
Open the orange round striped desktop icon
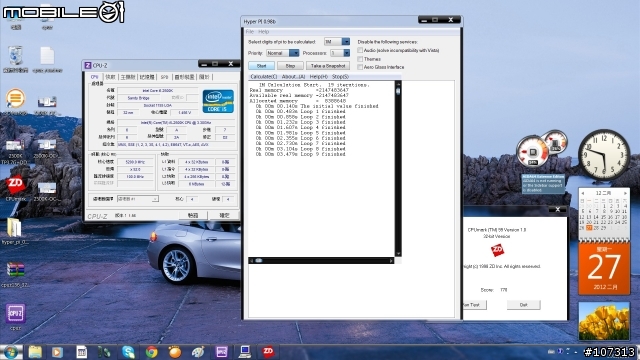16,98
